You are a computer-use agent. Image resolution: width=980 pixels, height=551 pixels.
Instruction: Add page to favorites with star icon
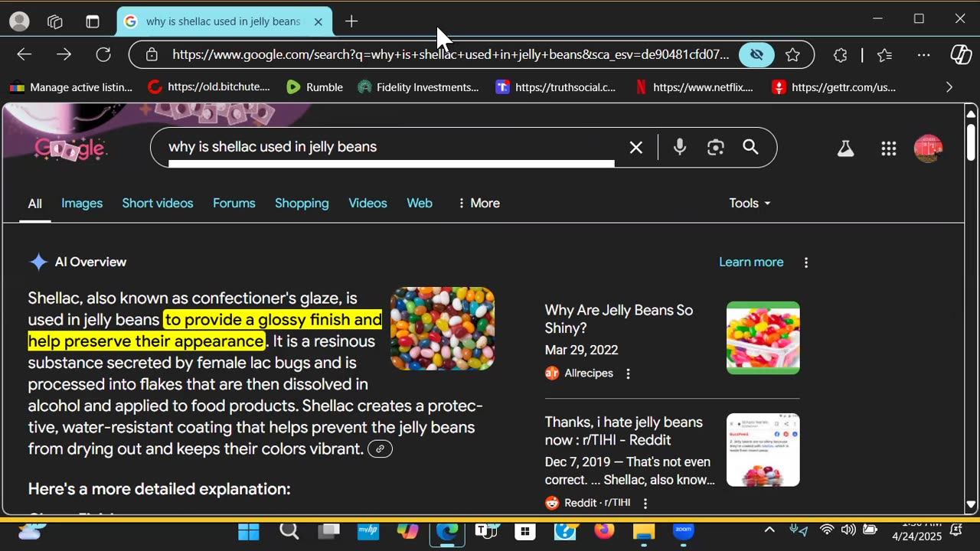(793, 54)
